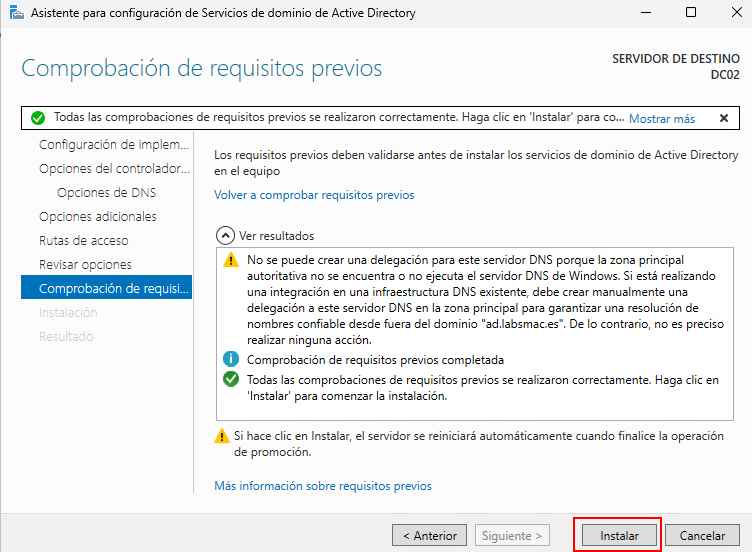The height and width of the screenshot is (552, 752).
Task: Click the warning icon beside restart notice
Action: pyautogui.click(x=222, y=436)
